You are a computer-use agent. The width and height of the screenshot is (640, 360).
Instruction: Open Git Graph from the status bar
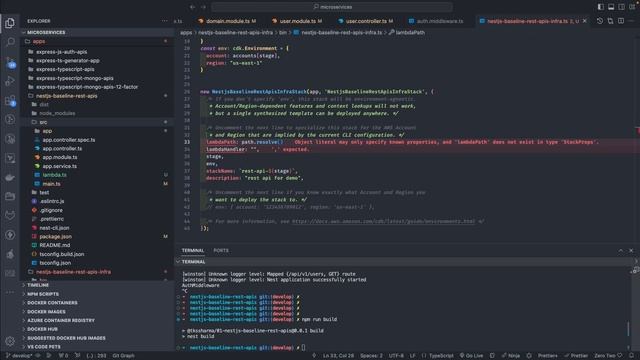pyautogui.click(x=123, y=356)
